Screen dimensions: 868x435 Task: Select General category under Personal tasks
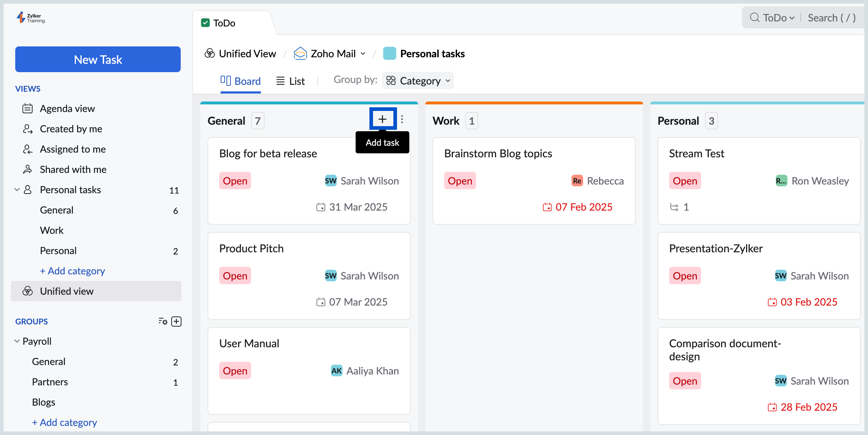(x=57, y=210)
